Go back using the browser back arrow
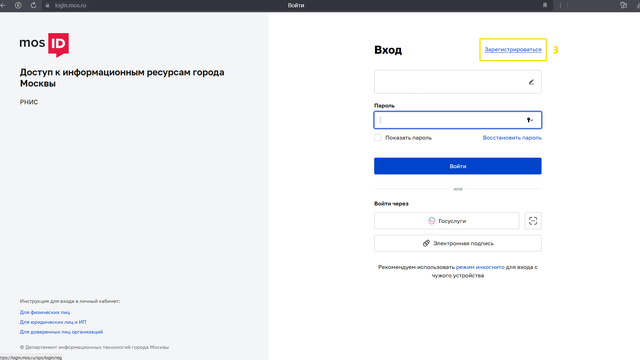 pyautogui.click(x=3, y=5)
